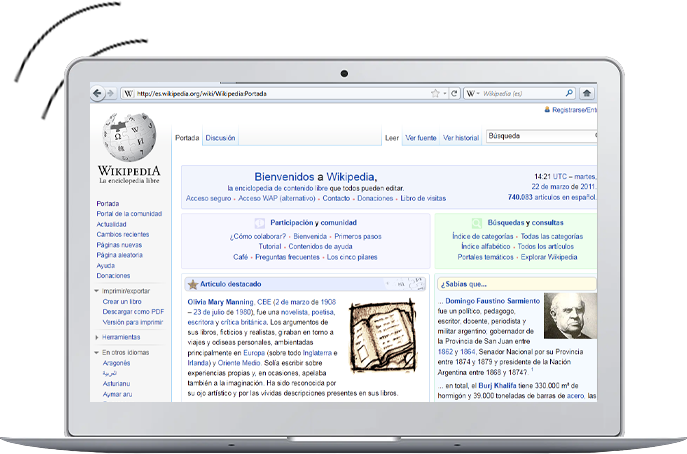Click the Artículo destacado star icon
Viewport: 687px width, 454px height.
[192, 285]
